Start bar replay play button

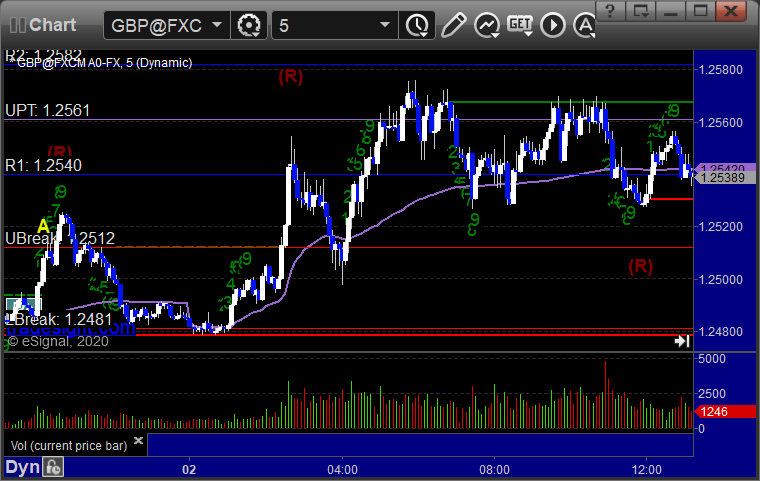(x=553, y=25)
